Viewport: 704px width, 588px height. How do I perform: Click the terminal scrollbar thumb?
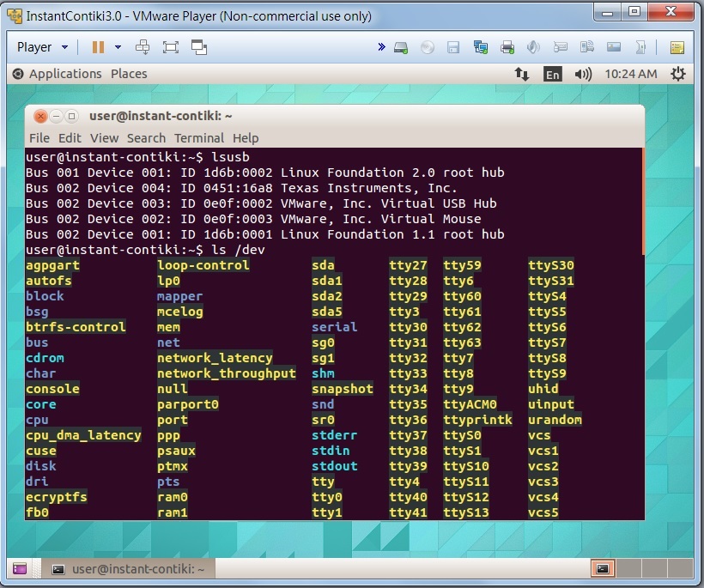(x=643, y=202)
